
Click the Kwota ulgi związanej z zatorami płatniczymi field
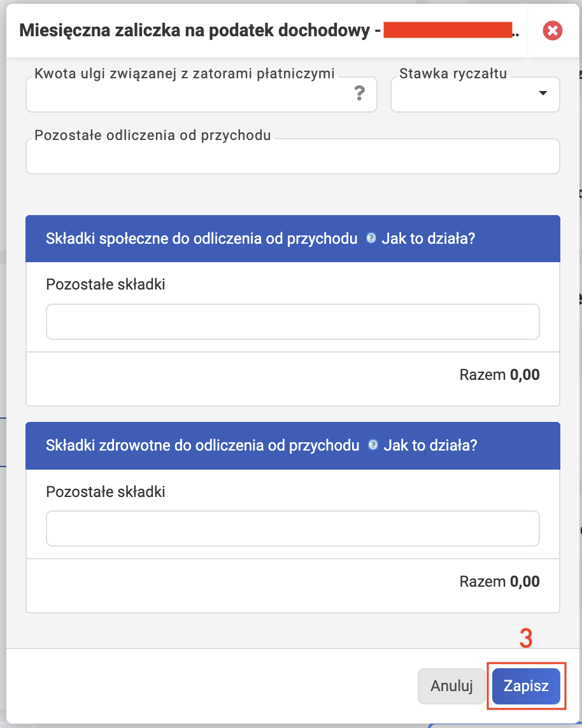201,94
